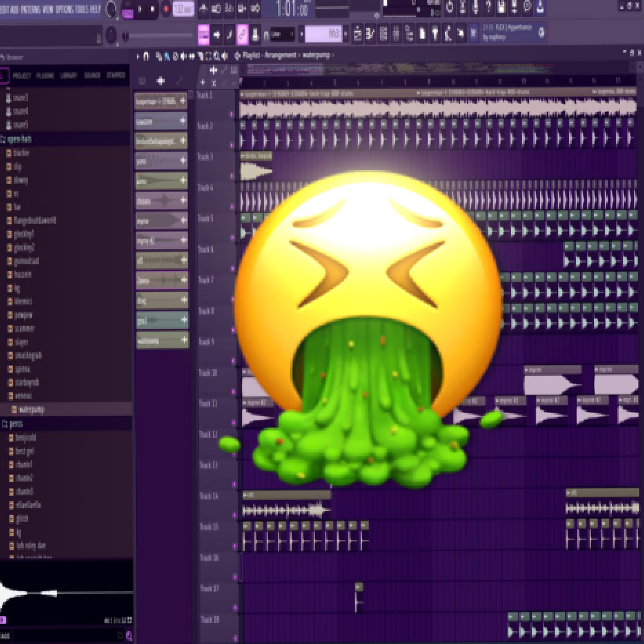
Task: Adjust the main volume knob
Action: pos(111,9)
